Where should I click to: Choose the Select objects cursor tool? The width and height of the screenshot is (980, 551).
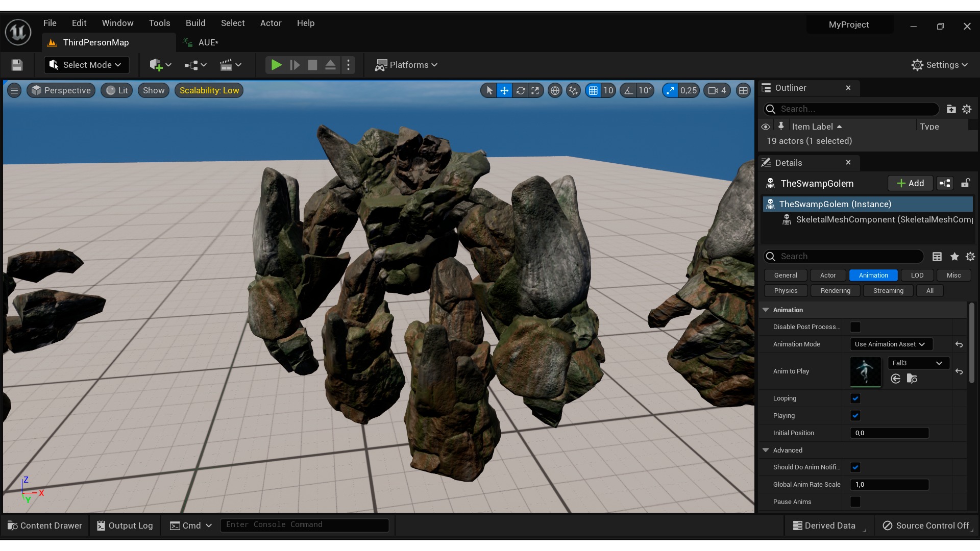pos(489,90)
